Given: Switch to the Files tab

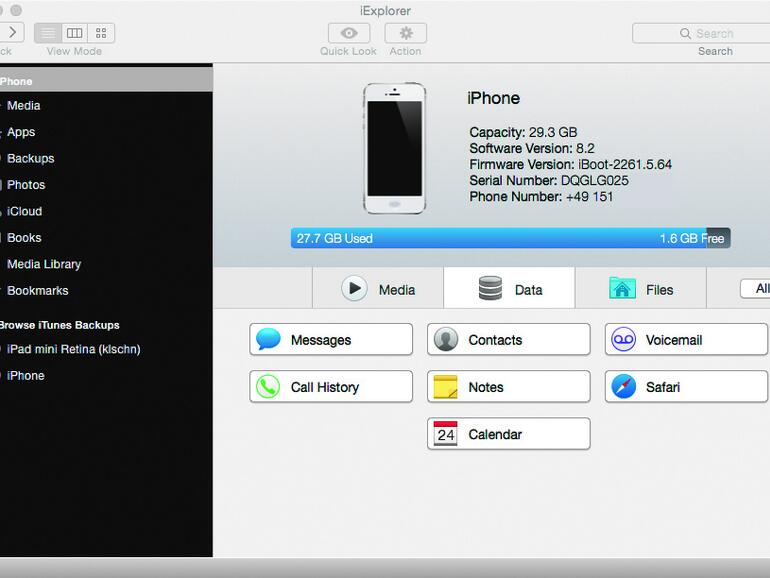Looking at the screenshot, I should [641, 288].
